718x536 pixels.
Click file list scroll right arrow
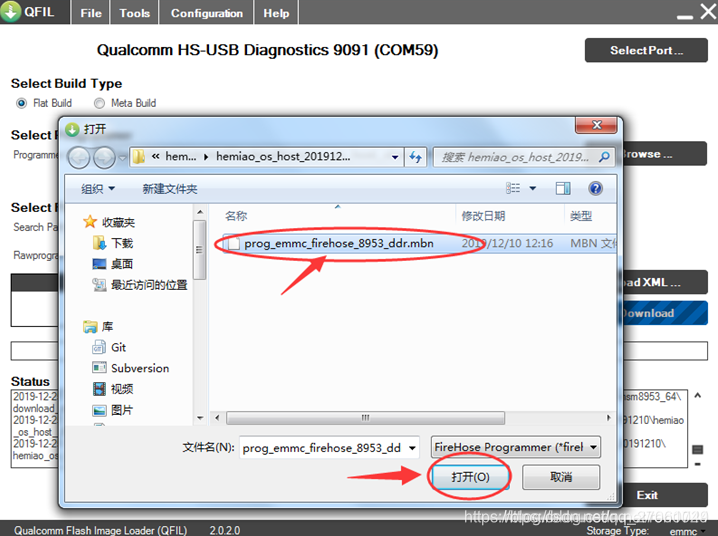609,418
